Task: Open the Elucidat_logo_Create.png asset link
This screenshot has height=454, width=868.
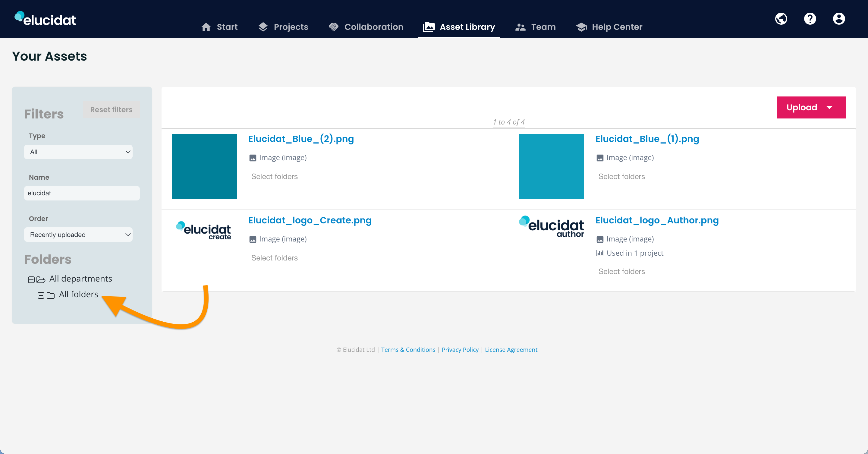Action: 310,220
